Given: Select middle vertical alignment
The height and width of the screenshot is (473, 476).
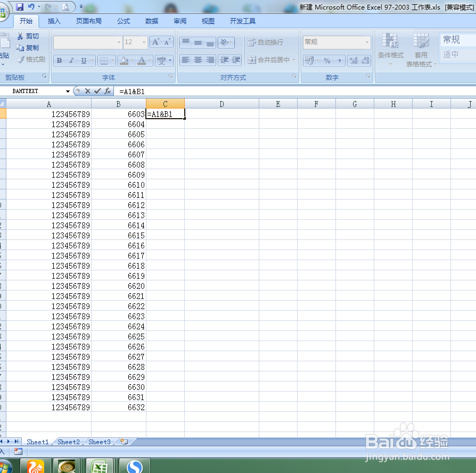Looking at the screenshot, I should [198, 43].
